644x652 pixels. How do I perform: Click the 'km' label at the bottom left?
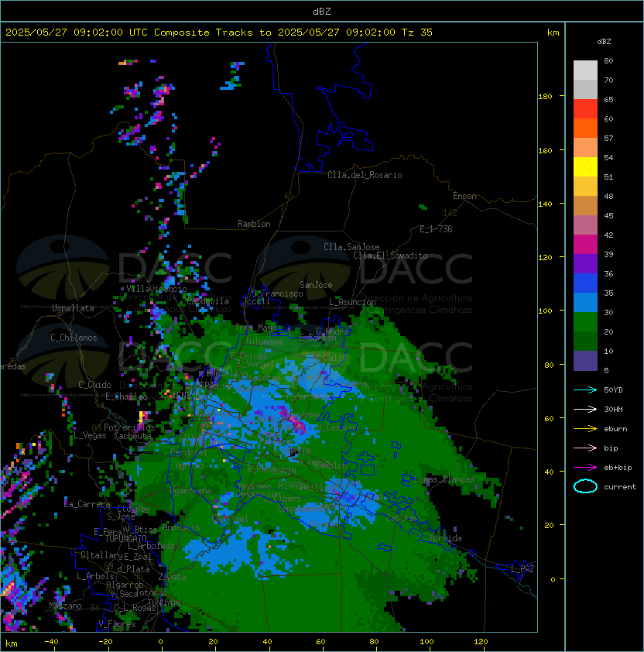pos(12,643)
